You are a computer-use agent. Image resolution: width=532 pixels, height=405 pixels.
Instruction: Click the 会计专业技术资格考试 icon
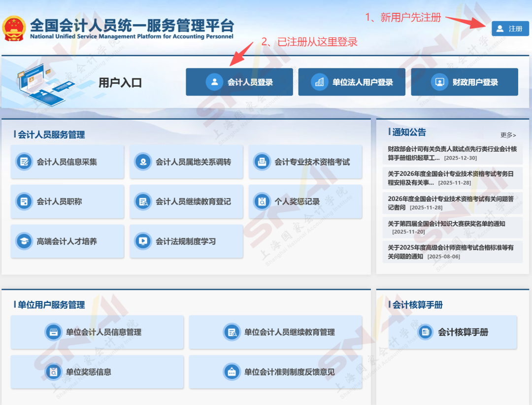point(262,162)
